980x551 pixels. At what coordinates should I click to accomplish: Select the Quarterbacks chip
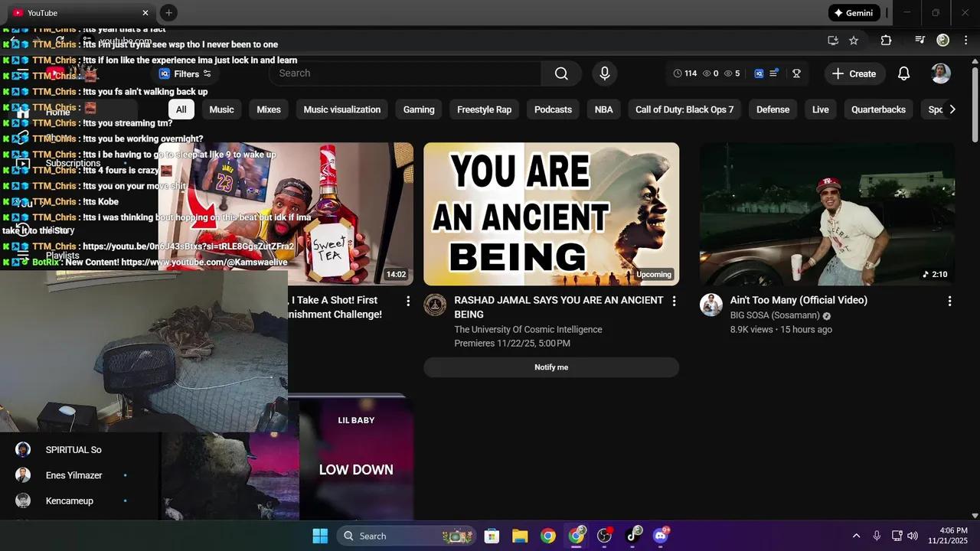point(878,109)
